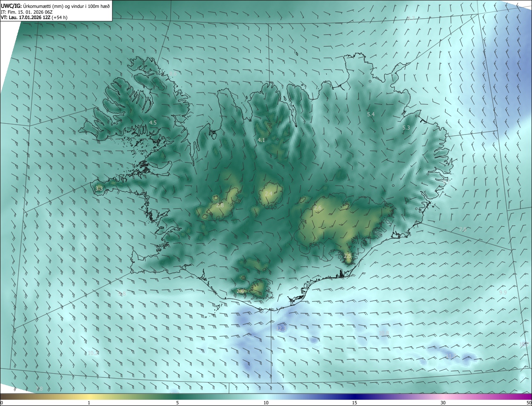
Task: Click the 2.2 value at Vatnajökull's southern tip
Action: [x=347, y=256]
